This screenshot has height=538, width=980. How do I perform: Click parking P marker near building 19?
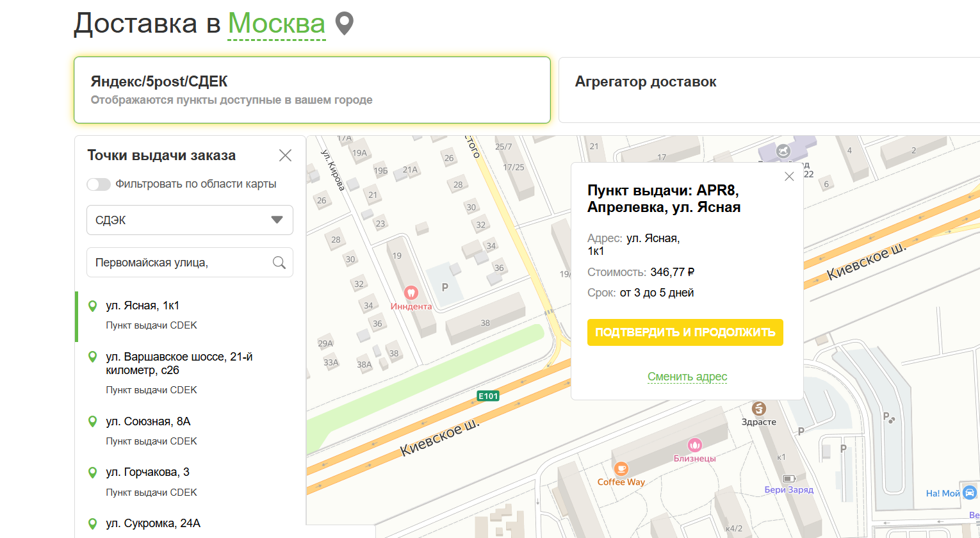pos(445,288)
